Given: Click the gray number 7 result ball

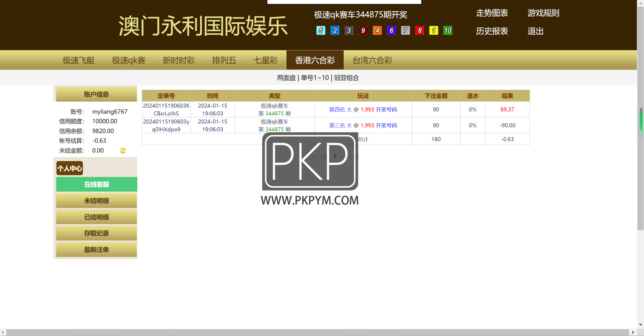Looking at the screenshot, I should pos(406,31).
